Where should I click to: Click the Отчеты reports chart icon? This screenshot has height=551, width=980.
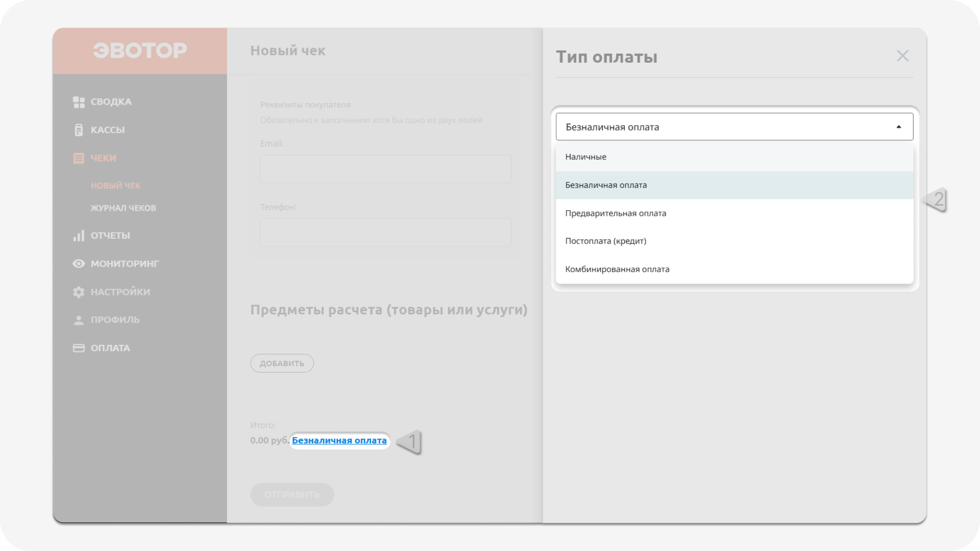[x=79, y=235]
